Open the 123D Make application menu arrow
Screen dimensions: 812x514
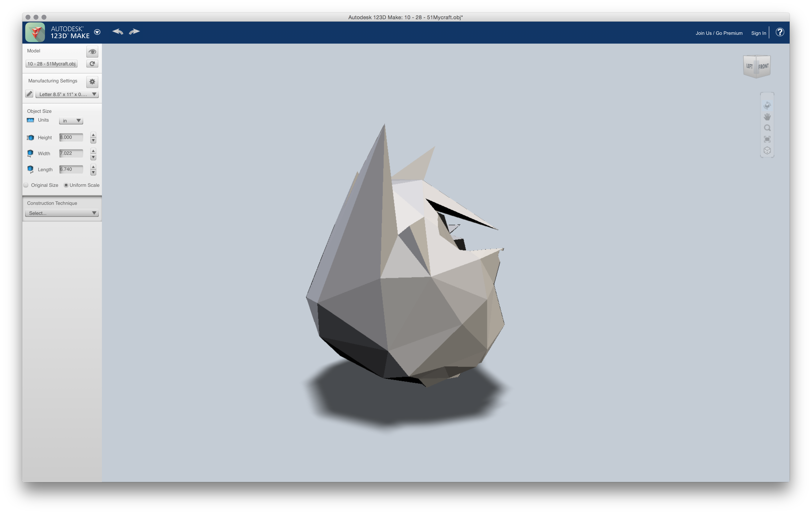(97, 32)
